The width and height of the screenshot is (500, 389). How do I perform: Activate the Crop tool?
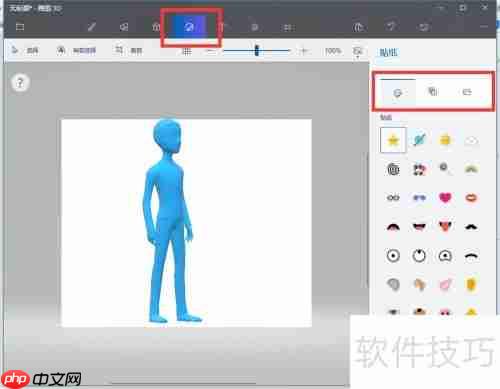click(129, 51)
